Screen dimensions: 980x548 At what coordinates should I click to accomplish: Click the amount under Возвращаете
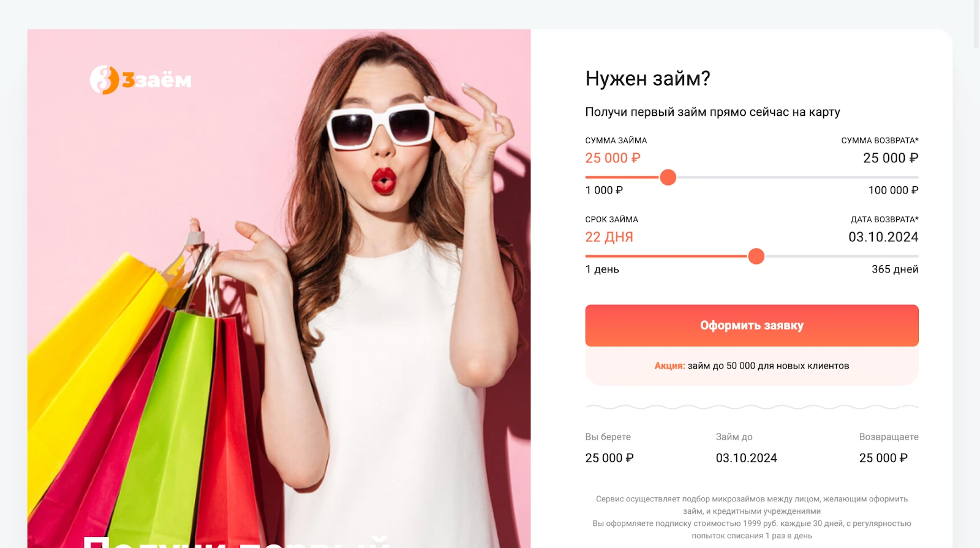point(883,458)
